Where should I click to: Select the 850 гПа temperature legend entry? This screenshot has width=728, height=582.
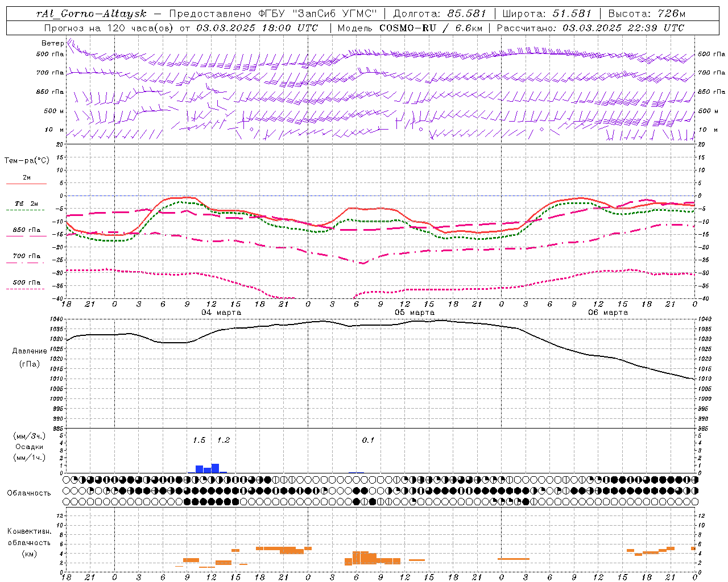click(27, 230)
